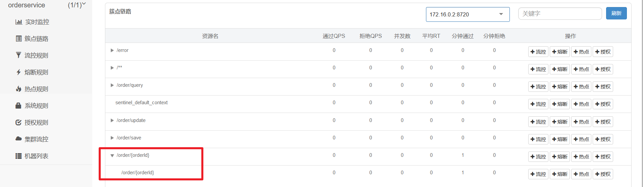Add 流控 rule for /order/update

pyautogui.click(x=538, y=122)
